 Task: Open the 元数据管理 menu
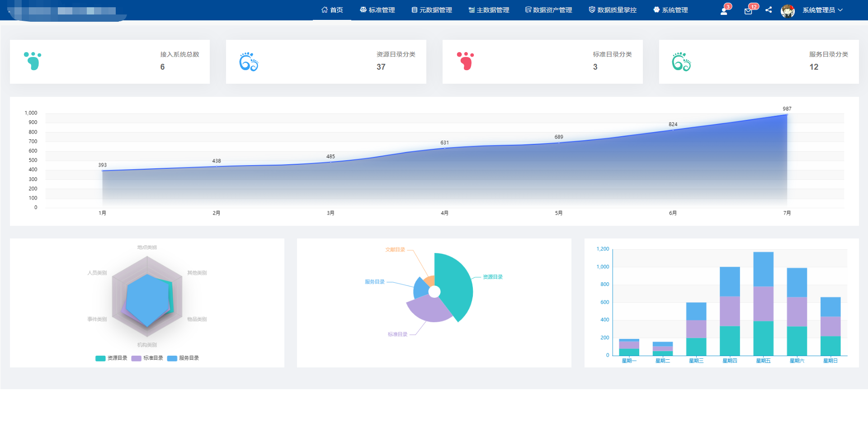point(431,10)
